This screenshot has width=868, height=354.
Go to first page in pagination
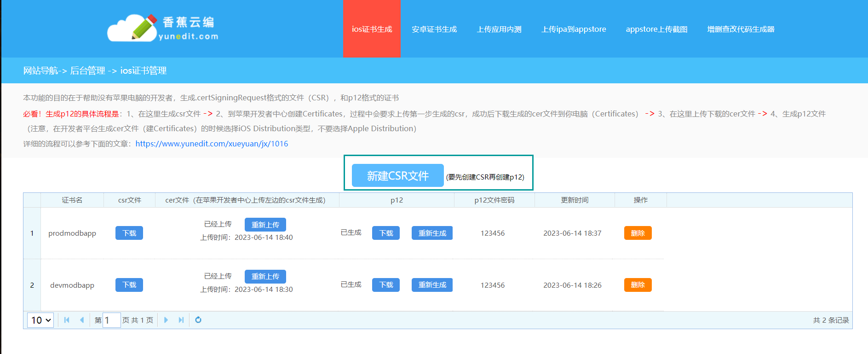pyautogui.click(x=67, y=320)
